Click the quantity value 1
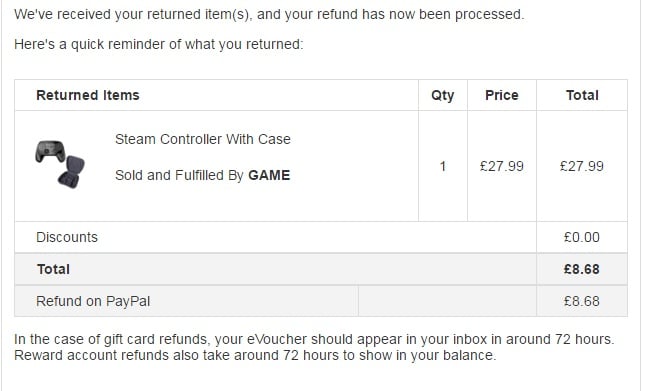The image size is (657, 391). [x=442, y=166]
